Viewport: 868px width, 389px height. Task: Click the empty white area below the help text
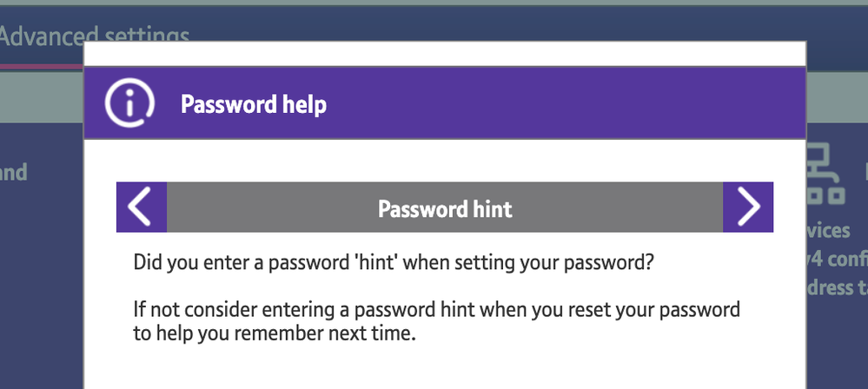click(x=445, y=369)
